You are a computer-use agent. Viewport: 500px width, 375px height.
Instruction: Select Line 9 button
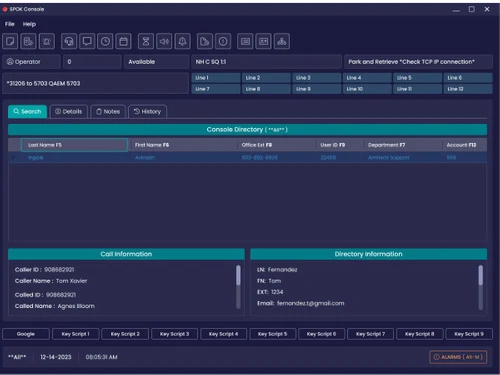coord(316,89)
